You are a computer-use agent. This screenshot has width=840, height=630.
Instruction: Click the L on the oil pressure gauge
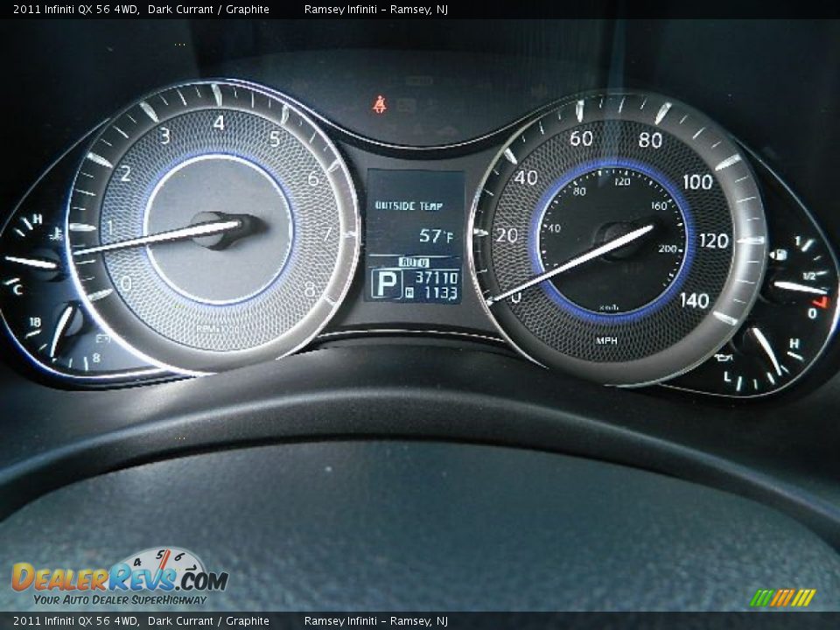pos(727,376)
